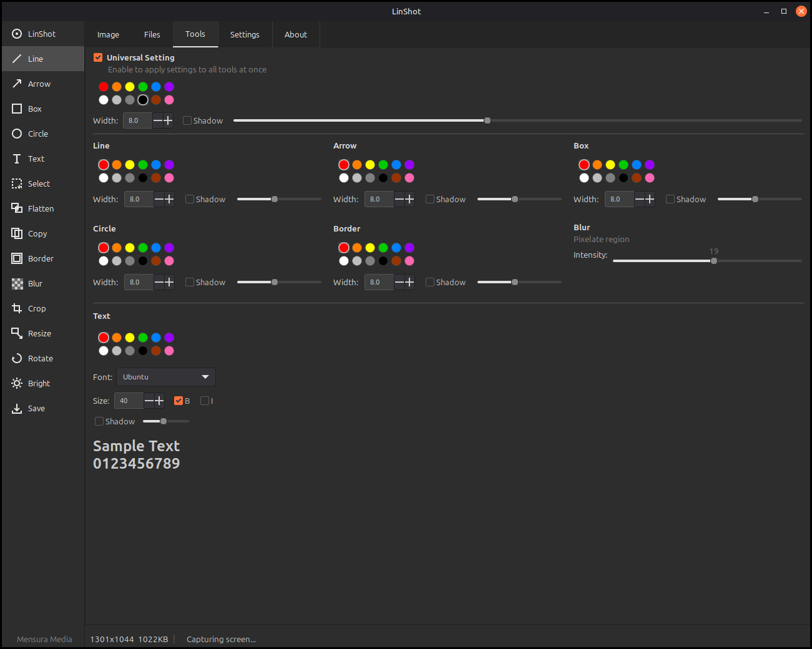
Task: Activate the Text tool icon
Action: coord(17,159)
